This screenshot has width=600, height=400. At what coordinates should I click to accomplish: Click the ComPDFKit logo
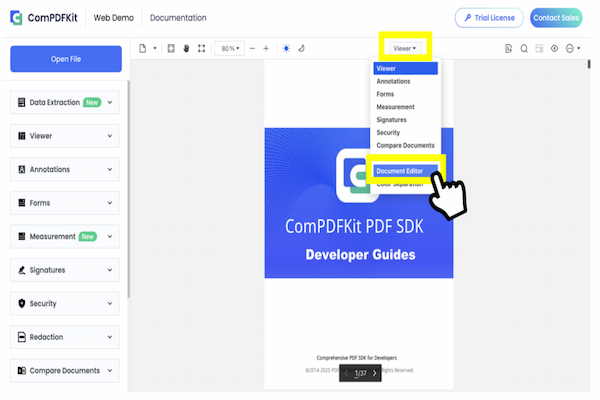(x=43, y=18)
